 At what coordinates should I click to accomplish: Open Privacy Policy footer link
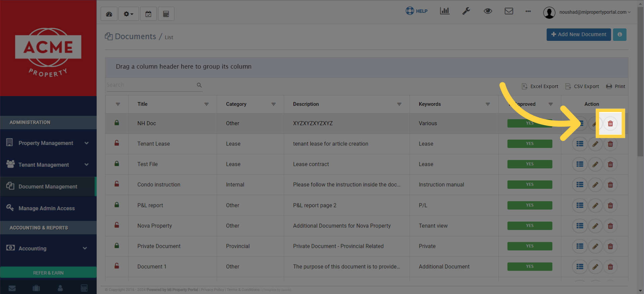[x=212, y=290]
